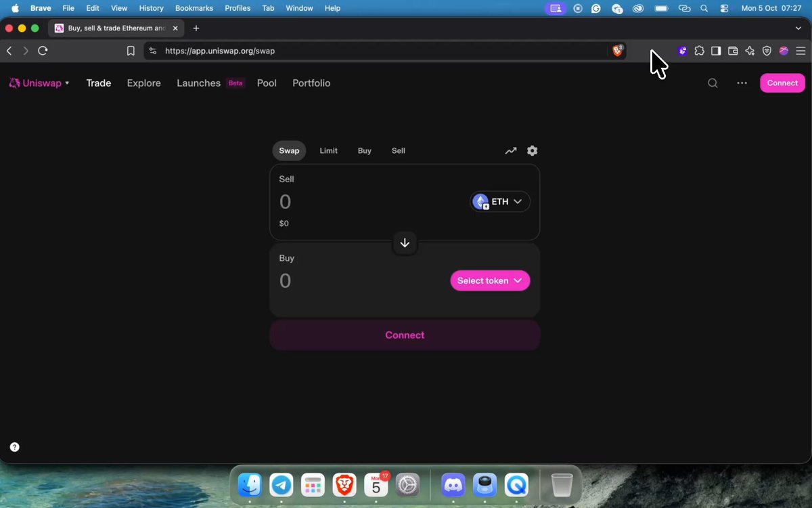Open the browser extensions puzzle icon
The width and height of the screenshot is (812, 508).
point(699,51)
